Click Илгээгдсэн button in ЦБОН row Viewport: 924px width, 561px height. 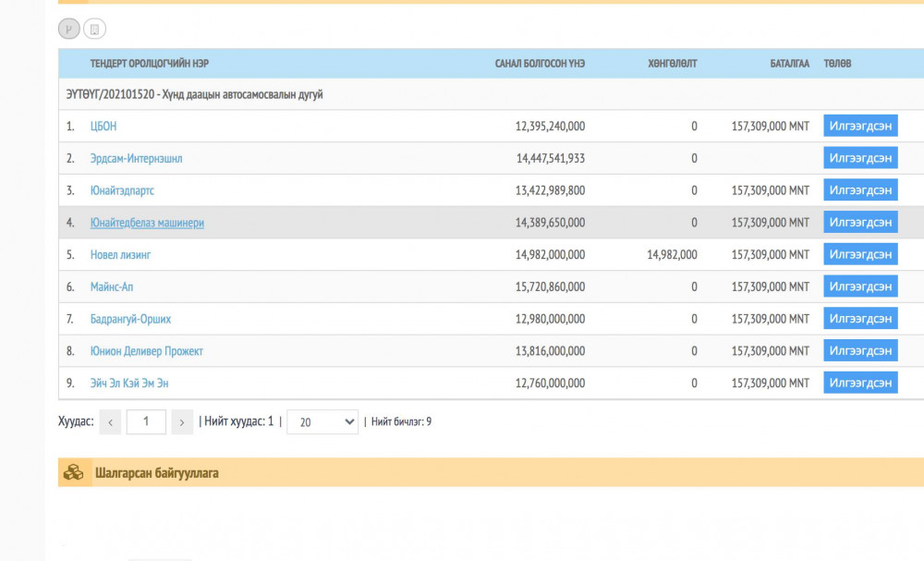[860, 126]
